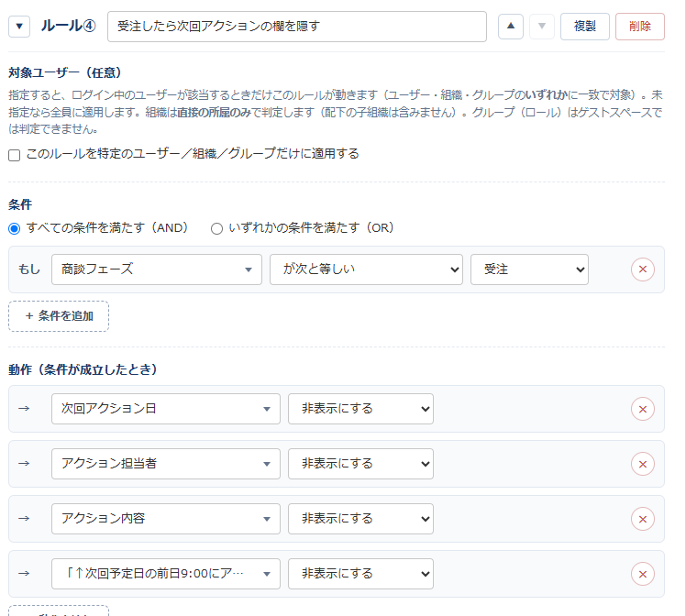Open the アクション内容 field dropdown
The image size is (686, 616).
(165, 519)
